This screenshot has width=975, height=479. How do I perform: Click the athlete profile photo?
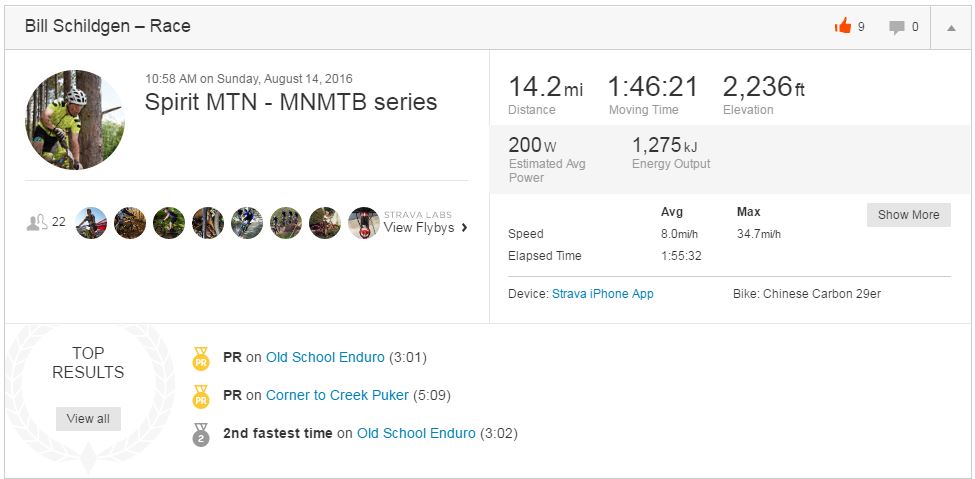click(x=75, y=120)
